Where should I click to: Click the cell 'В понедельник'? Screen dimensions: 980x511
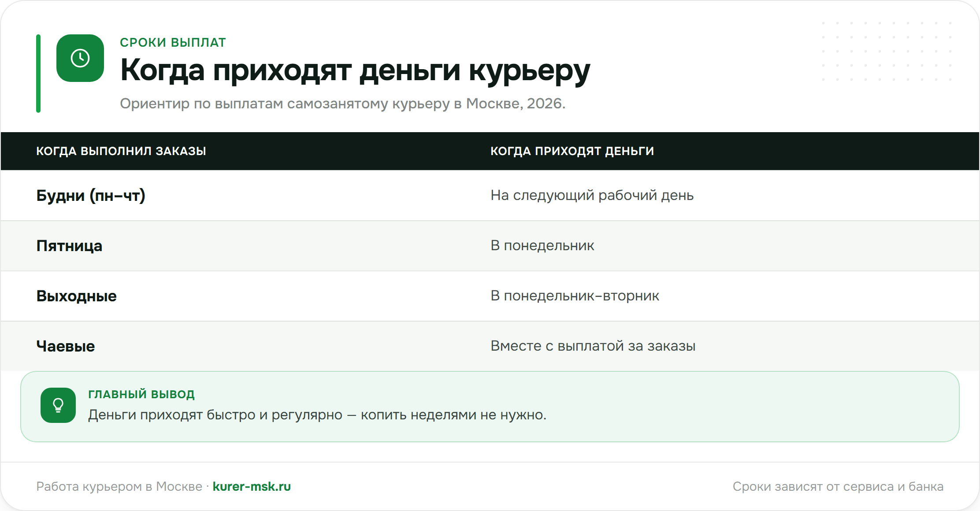(x=542, y=245)
